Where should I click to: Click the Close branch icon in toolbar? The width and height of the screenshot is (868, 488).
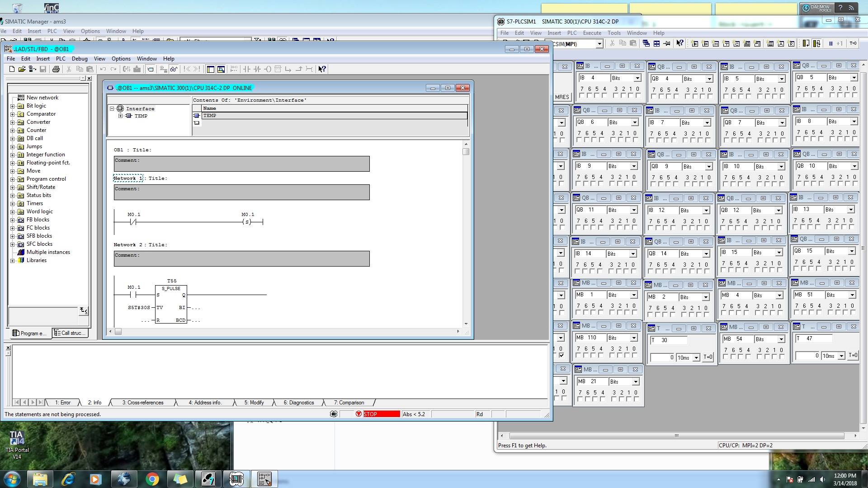click(x=299, y=69)
